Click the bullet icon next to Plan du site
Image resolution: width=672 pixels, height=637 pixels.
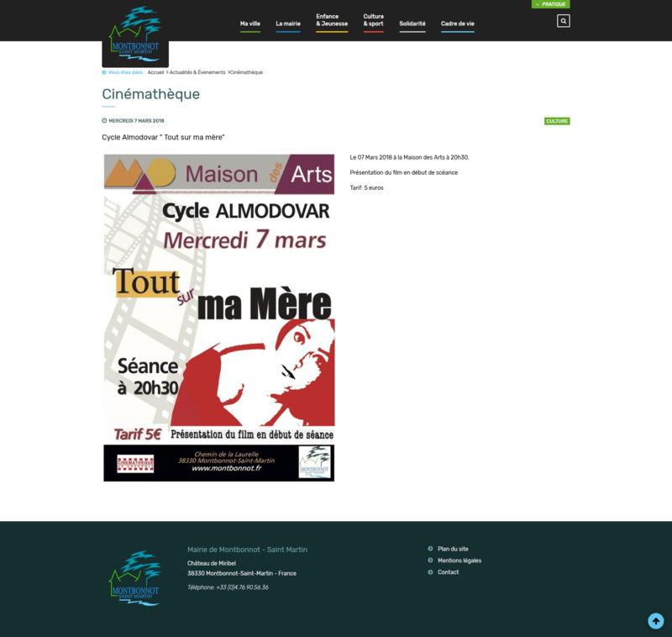click(x=430, y=548)
